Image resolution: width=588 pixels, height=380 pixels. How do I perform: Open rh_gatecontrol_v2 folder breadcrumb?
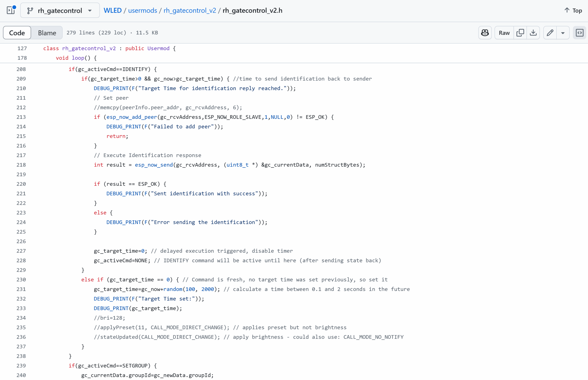189,10
